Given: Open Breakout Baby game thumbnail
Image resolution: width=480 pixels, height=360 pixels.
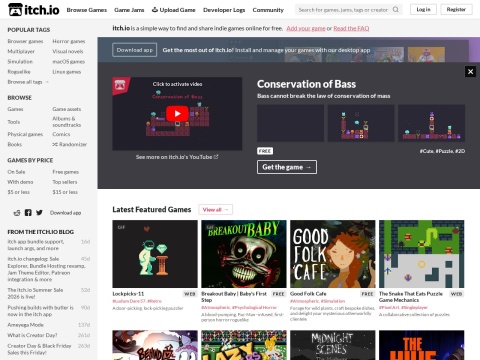Looking at the screenshot, I should tap(244, 254).
